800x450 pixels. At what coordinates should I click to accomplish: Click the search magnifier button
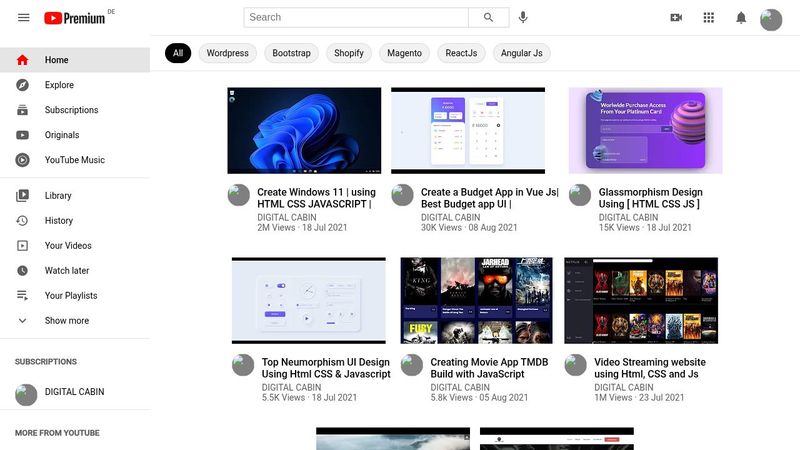click(488, 17)
